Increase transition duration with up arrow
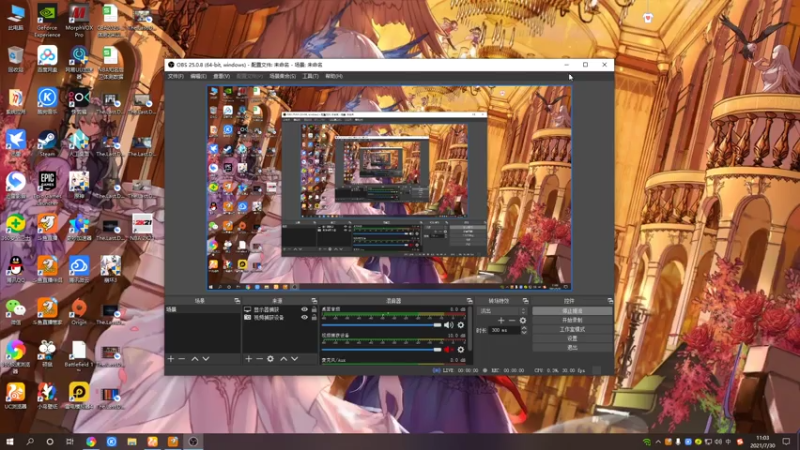The height and width of the screenshot is (450, 800). 523,328
